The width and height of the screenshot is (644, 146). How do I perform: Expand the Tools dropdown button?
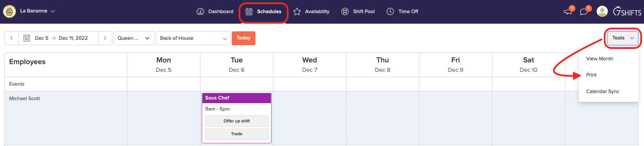tap(623, 38)
